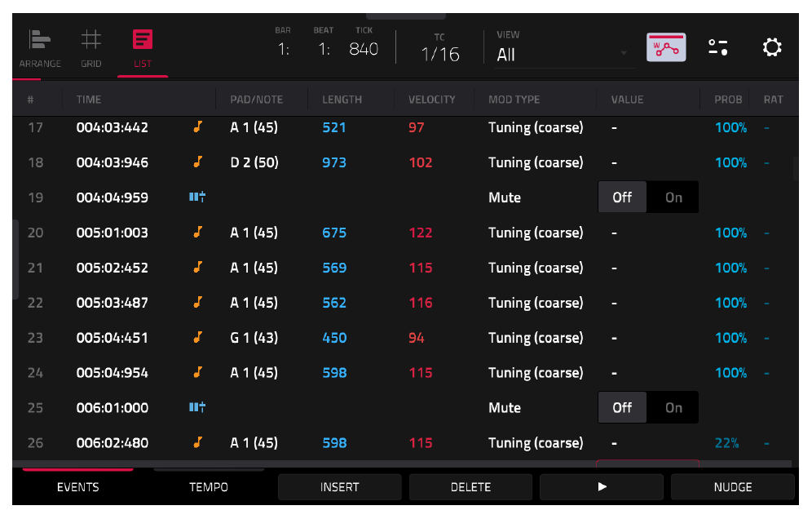The width and height of the screenshot is (812, 519).
Task: Switch to the Events tab
Action: [x=77, y=487]
